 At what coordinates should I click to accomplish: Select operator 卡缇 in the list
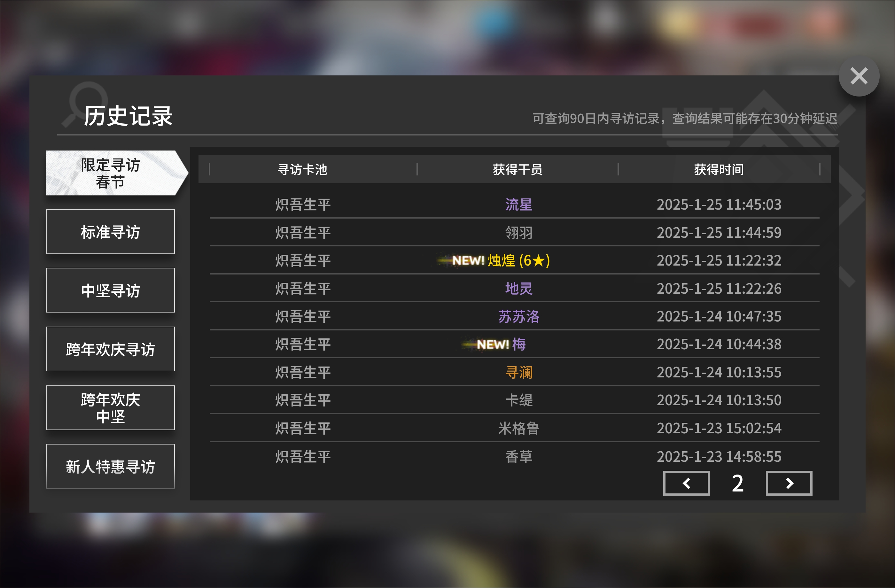(x=518, y=400)
